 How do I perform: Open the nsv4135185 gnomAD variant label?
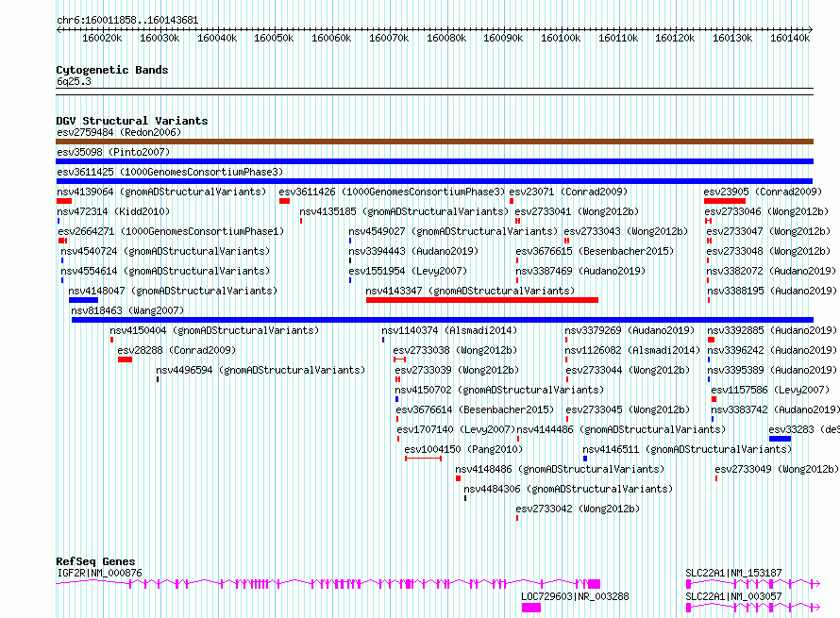click(404, 211)
